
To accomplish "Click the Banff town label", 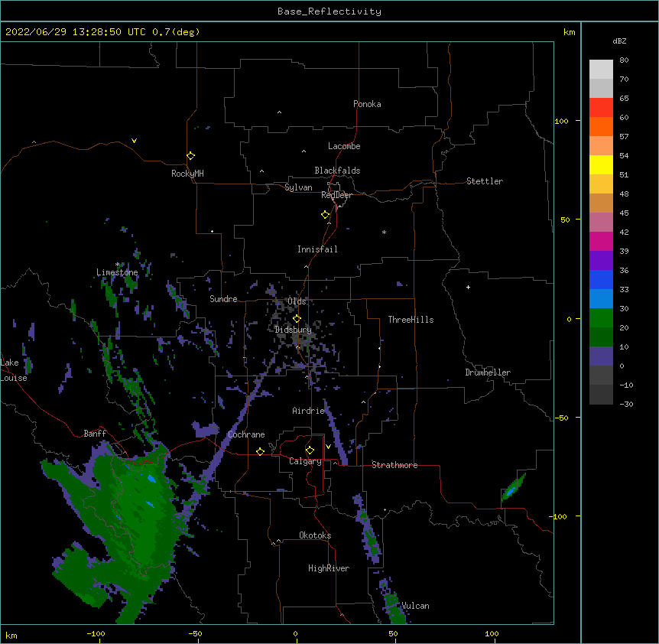I will tap(95, 434).
